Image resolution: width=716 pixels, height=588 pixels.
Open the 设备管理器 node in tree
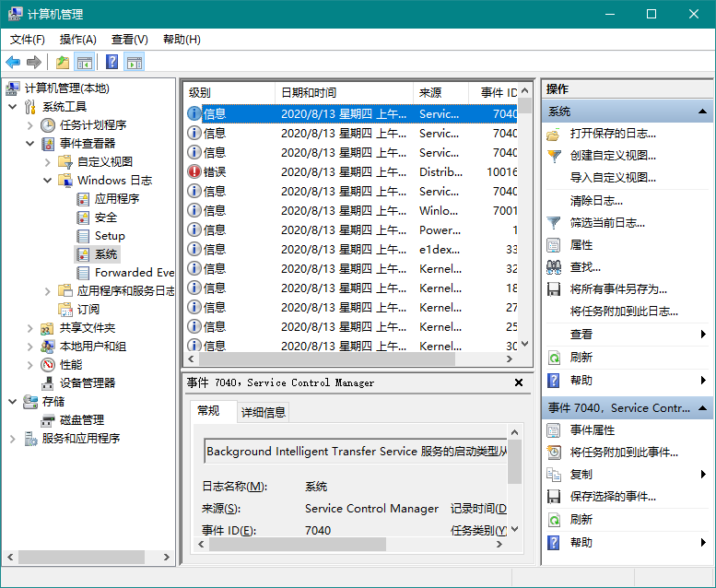tap(87, 382)
